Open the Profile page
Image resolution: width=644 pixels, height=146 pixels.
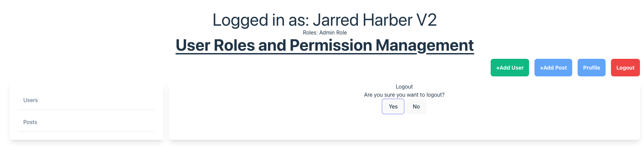point(591,68)
